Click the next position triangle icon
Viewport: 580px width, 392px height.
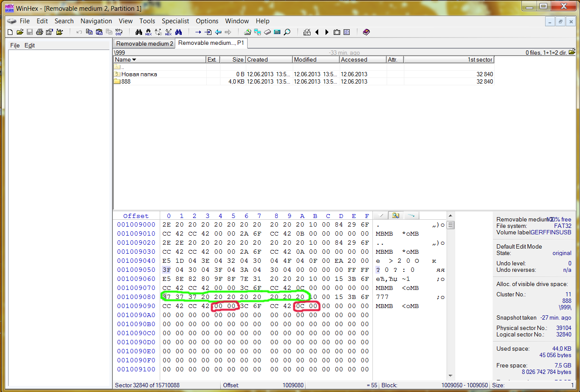[x=327, y=32]
